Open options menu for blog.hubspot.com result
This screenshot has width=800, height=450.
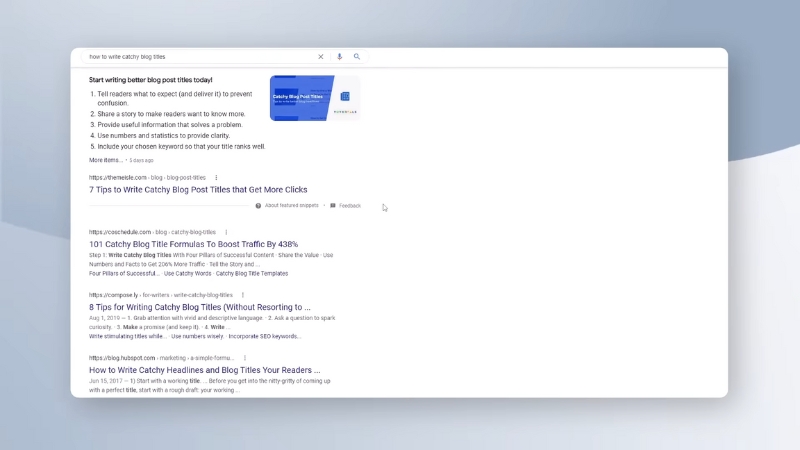245,358
